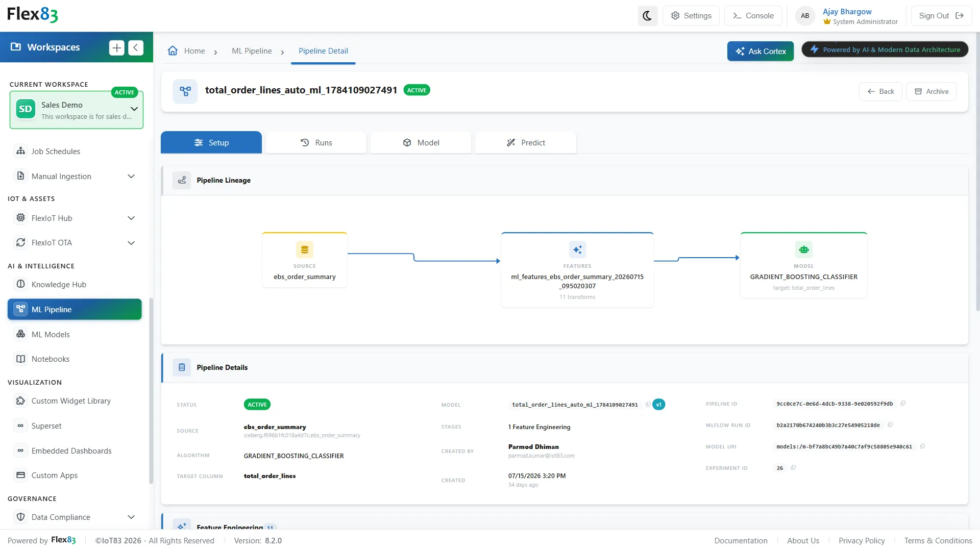The image size is (980, 551).
Task: Copy the Pipeline ID value
Action: point(903,404)
